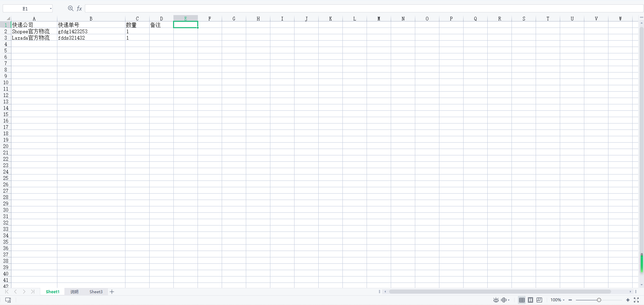Toggle eye protection mode icon
This screenshot has width=644, height=305.
coord(496,300)
